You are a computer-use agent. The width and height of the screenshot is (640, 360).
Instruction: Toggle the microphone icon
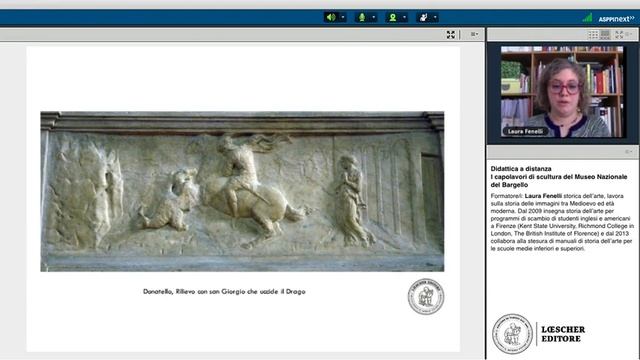click(362, 17)
